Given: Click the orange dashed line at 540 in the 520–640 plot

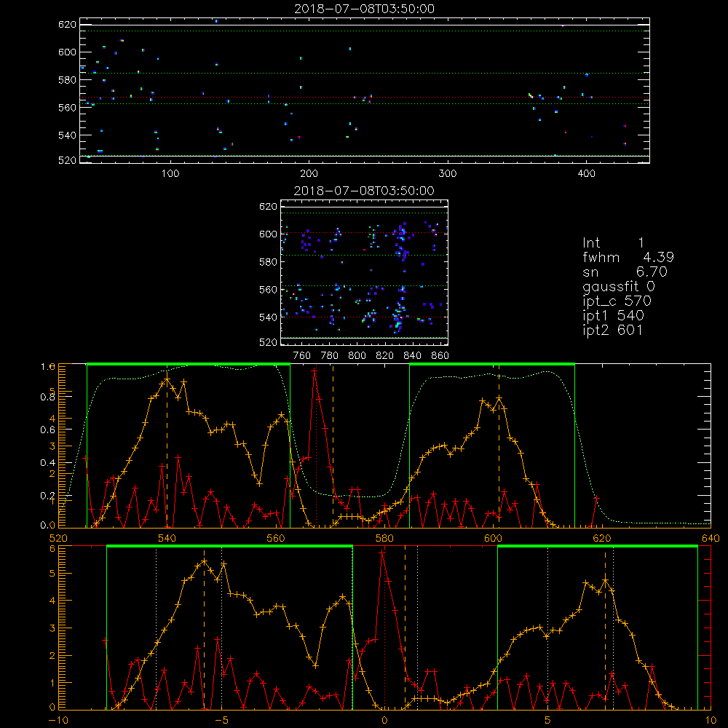Looking at the screenshot, I should click(167, 446).
